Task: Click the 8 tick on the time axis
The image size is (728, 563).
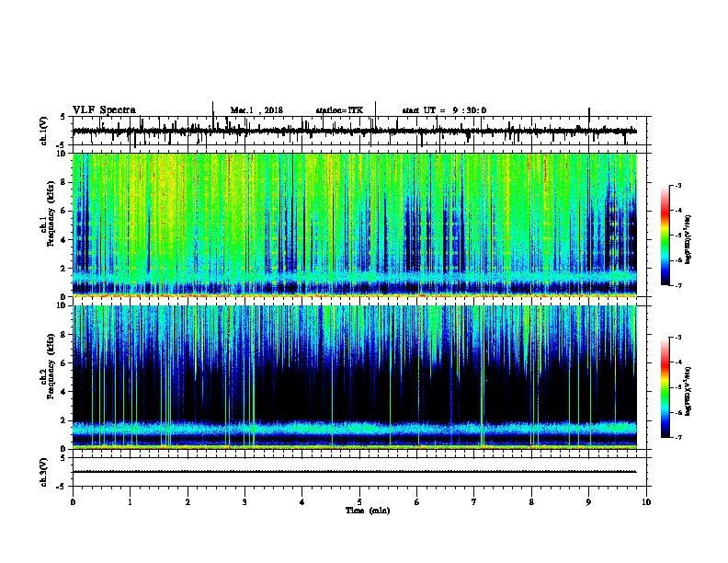Action: (x=531, y=502)
